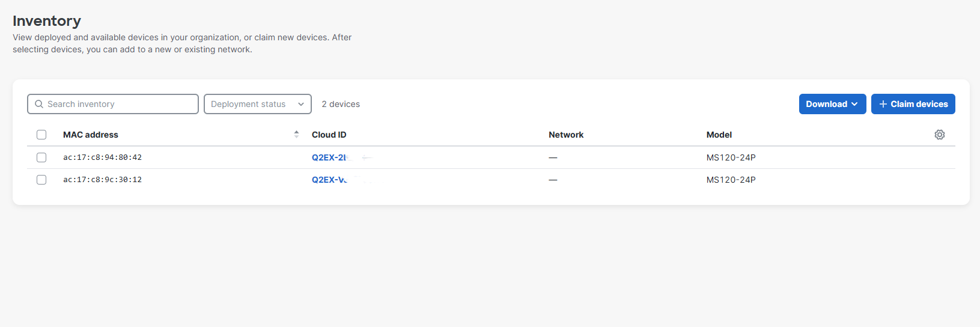Check the box for ac:17:c8:94:80:42
Screen dimensions: 980x327
click(x=41, y=157)
